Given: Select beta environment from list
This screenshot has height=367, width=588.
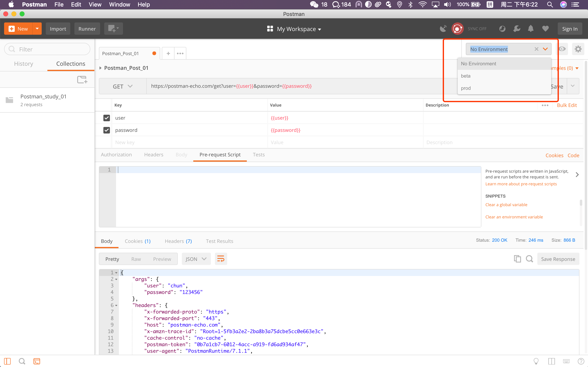Looking at the screenshot, I should (504, 76).
